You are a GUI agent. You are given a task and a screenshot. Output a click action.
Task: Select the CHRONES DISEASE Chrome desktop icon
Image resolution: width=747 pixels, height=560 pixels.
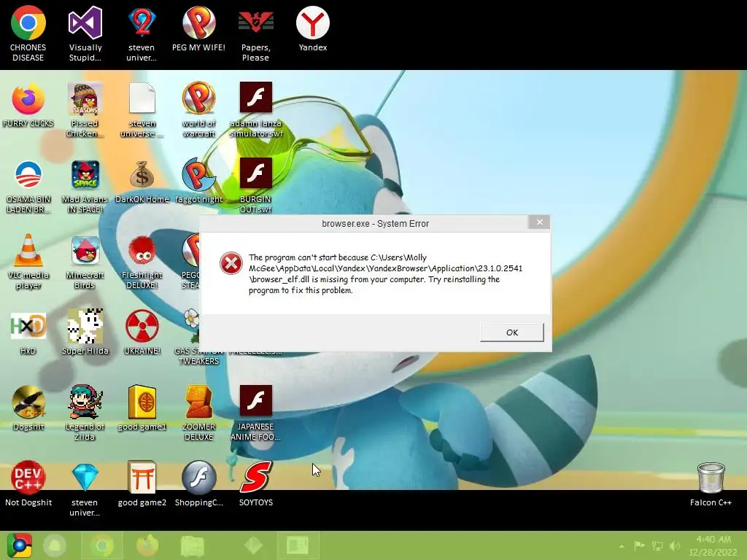28,34
